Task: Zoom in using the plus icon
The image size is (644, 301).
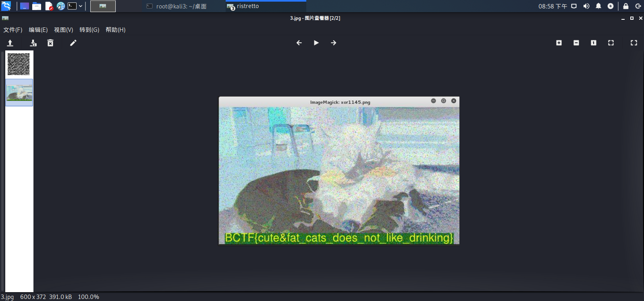Action: tap(559, 43)
